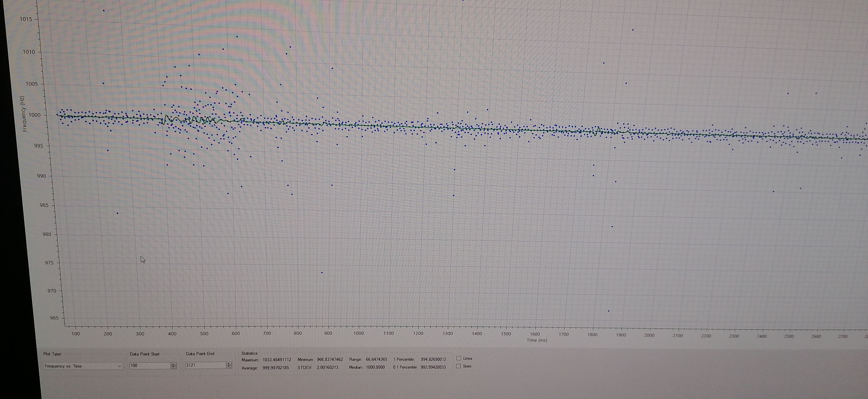Click the Data Point End up arrow
This screenshot has height=399, width=868.
[229, 363]
